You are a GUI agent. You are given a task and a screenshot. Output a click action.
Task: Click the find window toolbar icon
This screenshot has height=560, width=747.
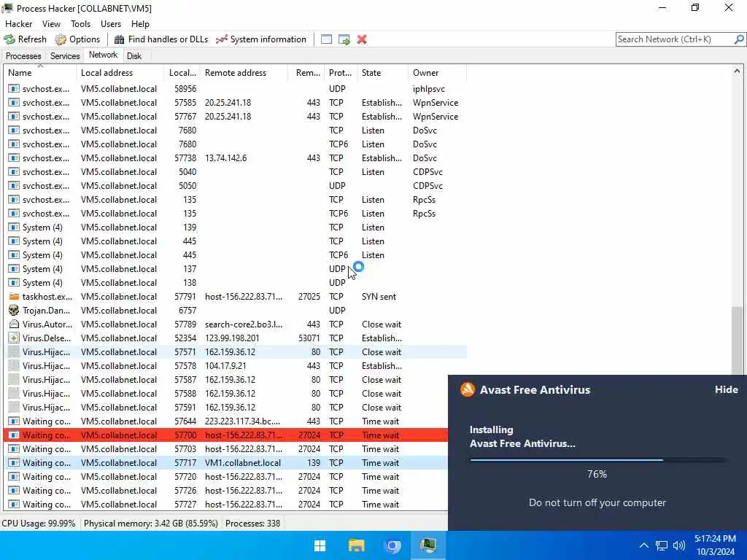coord(326,39)
